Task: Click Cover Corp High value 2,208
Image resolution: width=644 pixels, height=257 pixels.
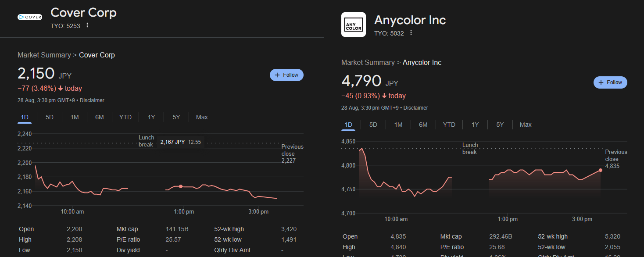Action: tap(74, 239)
